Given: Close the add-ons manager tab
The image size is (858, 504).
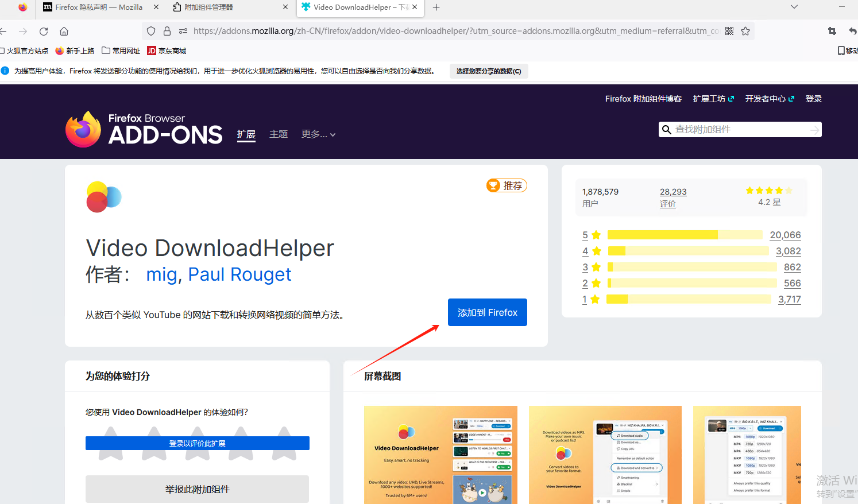Looking at the screenshot, I should click(285, 7).
